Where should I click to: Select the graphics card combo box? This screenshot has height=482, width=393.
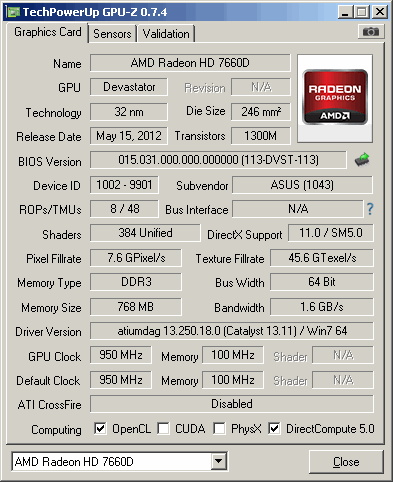coord(119,461)
